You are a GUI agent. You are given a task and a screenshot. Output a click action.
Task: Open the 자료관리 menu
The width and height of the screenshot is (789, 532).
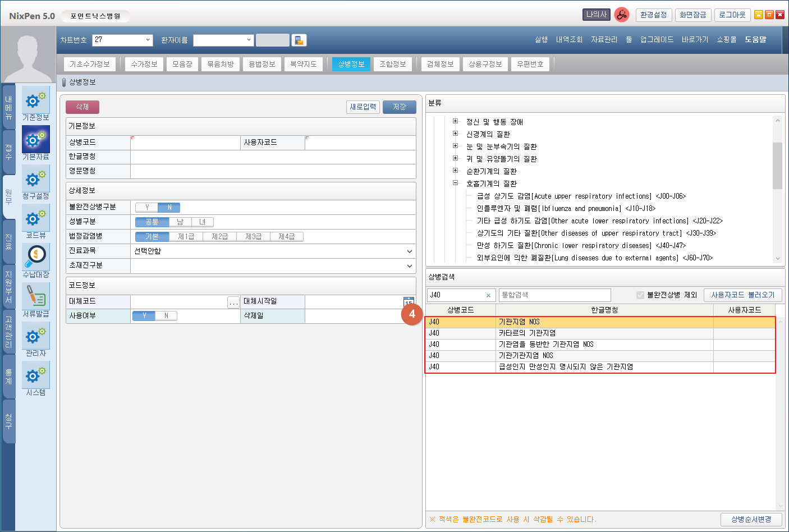point(604,40)
